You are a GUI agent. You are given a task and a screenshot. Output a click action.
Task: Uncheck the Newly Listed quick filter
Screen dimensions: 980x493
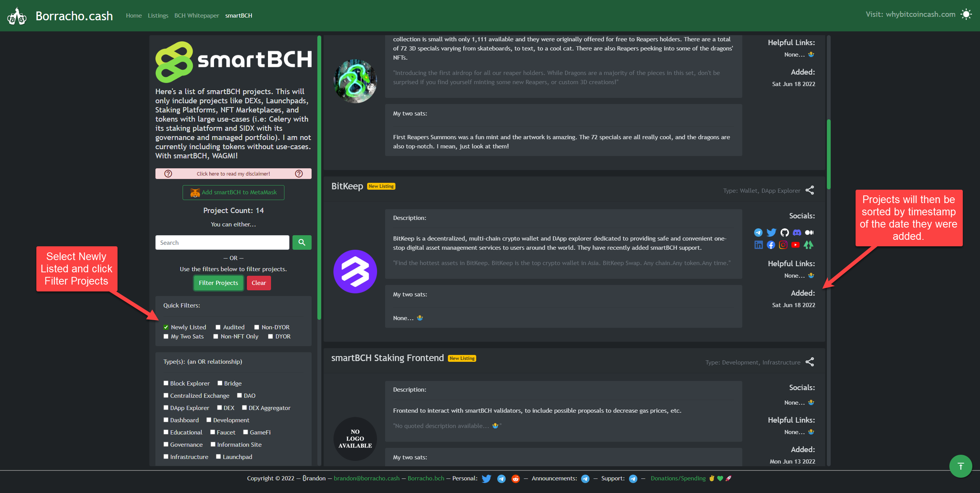click(x=166, y=327)
